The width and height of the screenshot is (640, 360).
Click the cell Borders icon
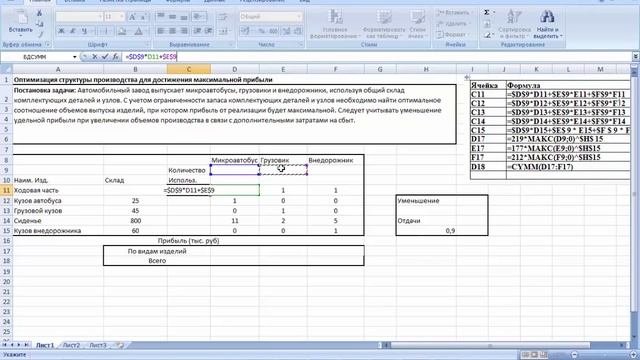click(x=104, y=31)
